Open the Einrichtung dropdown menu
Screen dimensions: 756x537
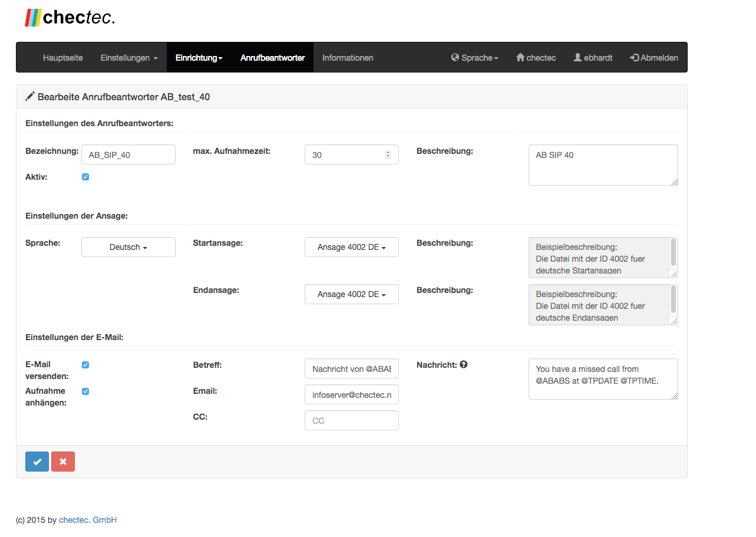pos(199,58)
